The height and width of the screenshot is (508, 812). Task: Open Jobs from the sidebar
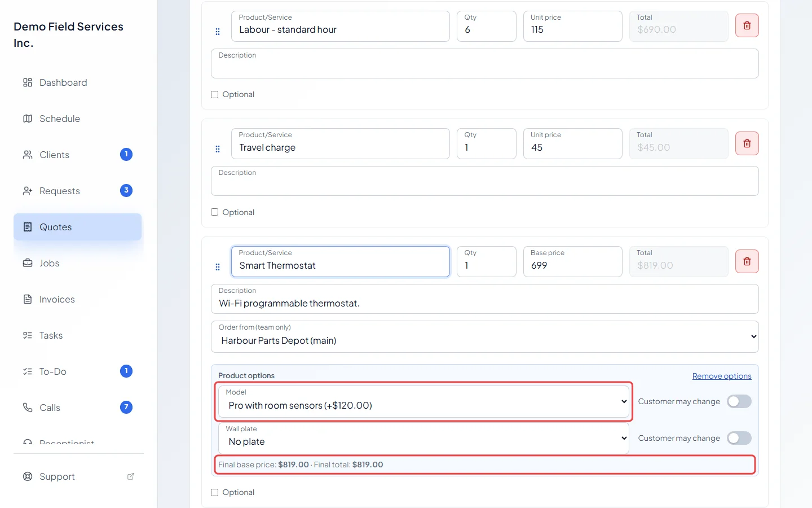(x=78, y=263)
